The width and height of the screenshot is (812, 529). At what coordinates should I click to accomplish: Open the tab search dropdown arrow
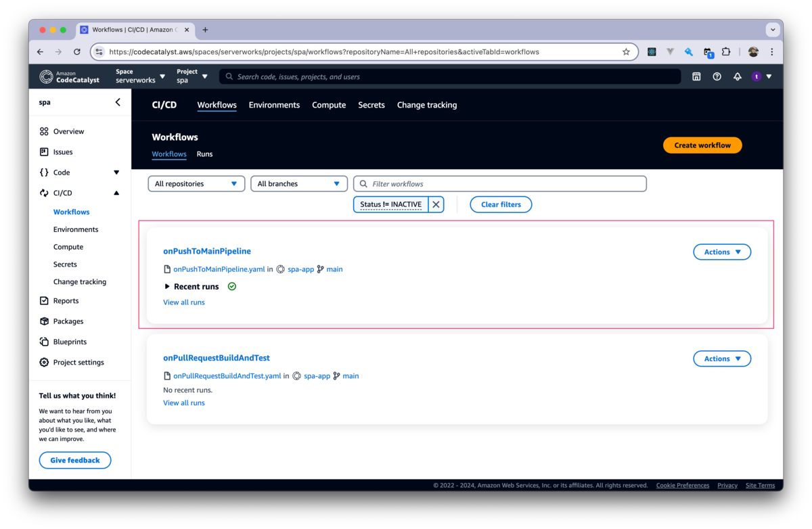click(x=773, y=30)
